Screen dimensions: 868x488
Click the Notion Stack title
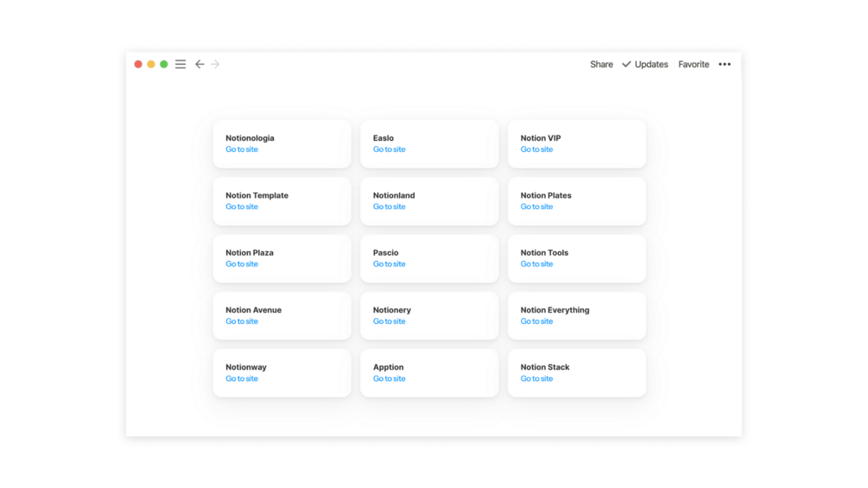[x=545, y=367]
